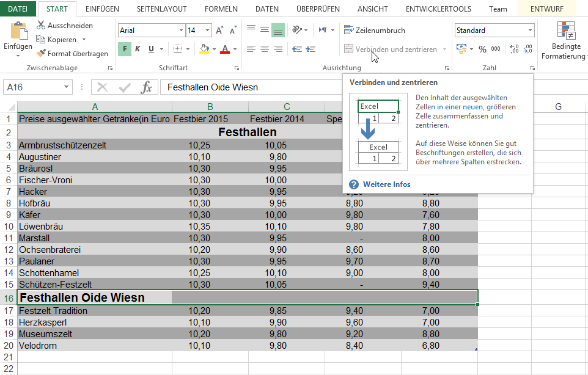Switch to the FORMELN ribbon tab

221,9
